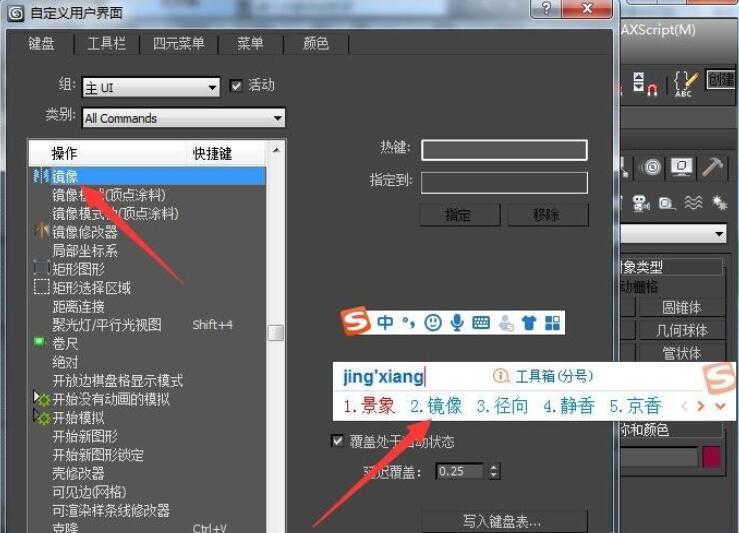Click the 写入键盘表 button
739x533 pixels.
[x=504, y=521]
